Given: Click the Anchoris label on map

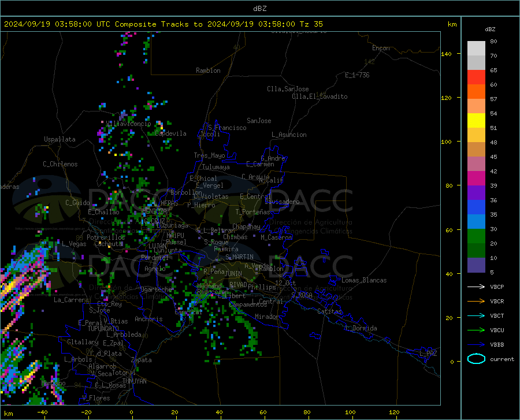Looking at the screenshot, I should coord(148,319).
